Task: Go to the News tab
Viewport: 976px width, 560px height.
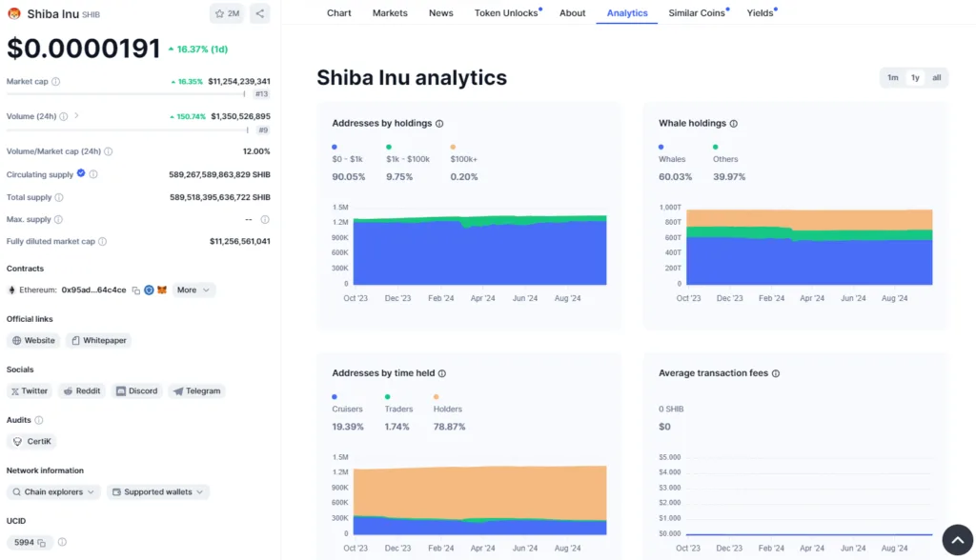Action: (x=440, y=13)
